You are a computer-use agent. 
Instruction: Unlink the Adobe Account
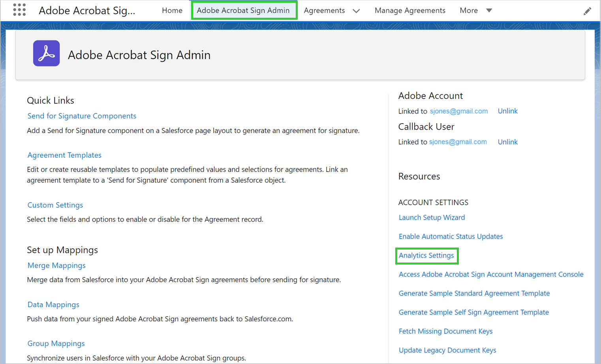coord(507,111)
